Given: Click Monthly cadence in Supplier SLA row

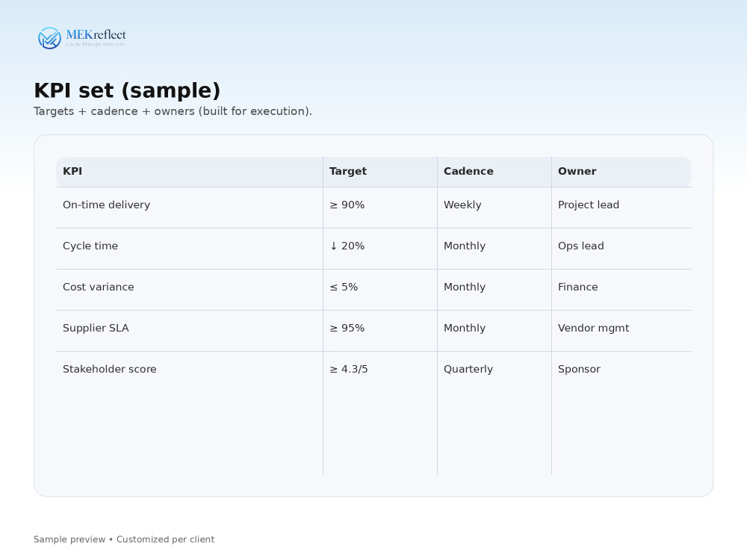Looking at the screenshot, I should pyautogui.click(x=495, y=331).
